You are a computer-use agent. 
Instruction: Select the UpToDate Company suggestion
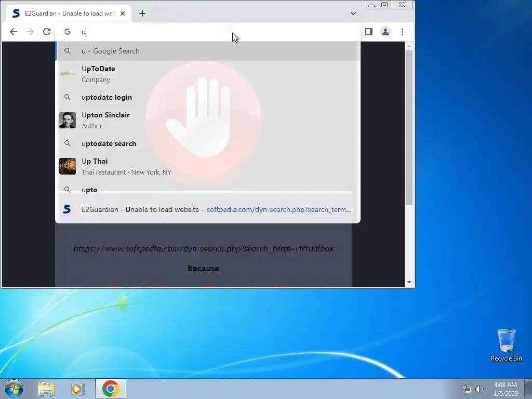point(208,74)
